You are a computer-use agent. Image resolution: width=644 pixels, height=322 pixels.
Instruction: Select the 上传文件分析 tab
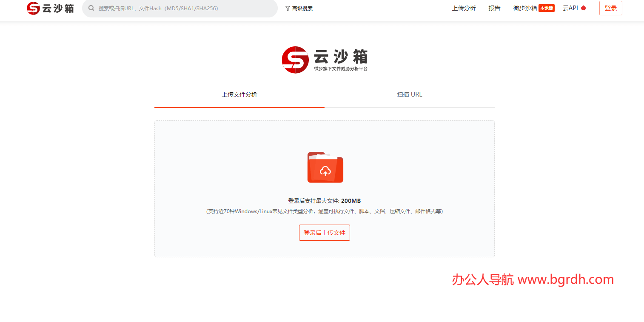click(239, 94)
